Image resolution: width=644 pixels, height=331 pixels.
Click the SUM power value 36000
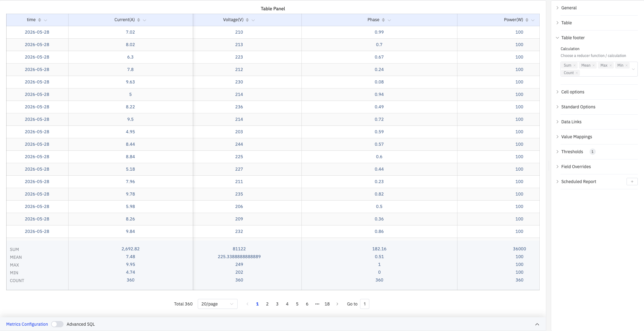coord(519,249)
